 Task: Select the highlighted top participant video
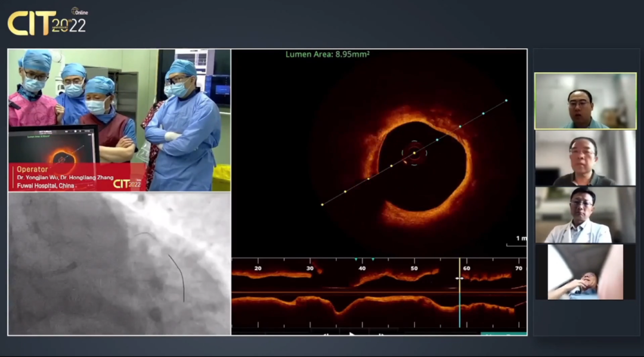point(585,101)
